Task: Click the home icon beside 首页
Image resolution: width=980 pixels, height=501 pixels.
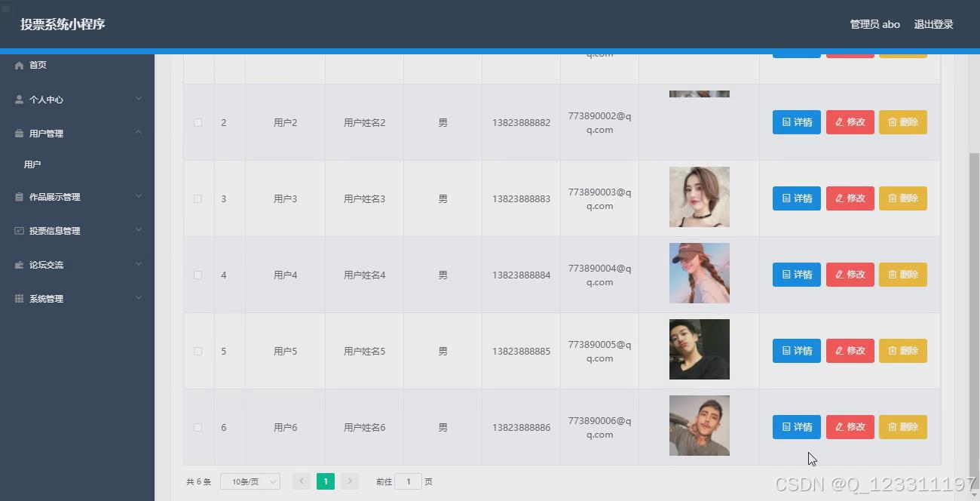Action: (x=20, y=66)
